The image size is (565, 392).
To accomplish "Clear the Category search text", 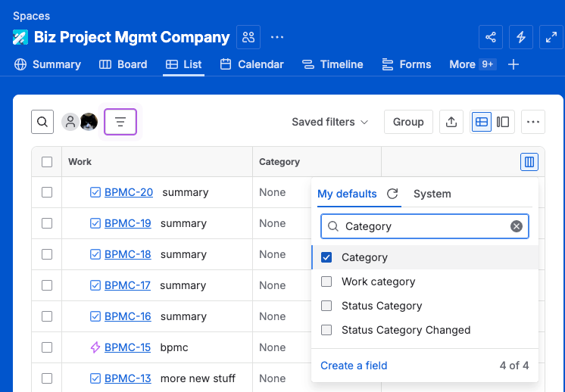I will (x=516, y=226).
